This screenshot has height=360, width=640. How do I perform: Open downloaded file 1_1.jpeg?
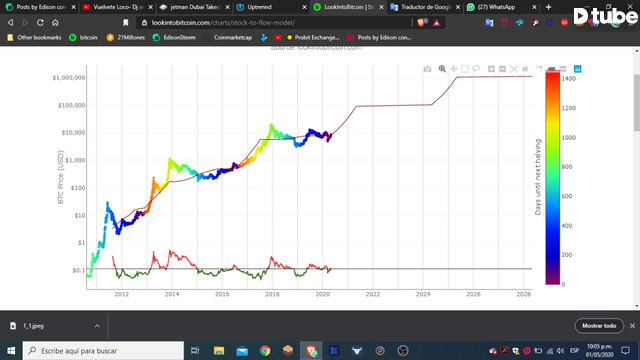click(x=33, y=326)
